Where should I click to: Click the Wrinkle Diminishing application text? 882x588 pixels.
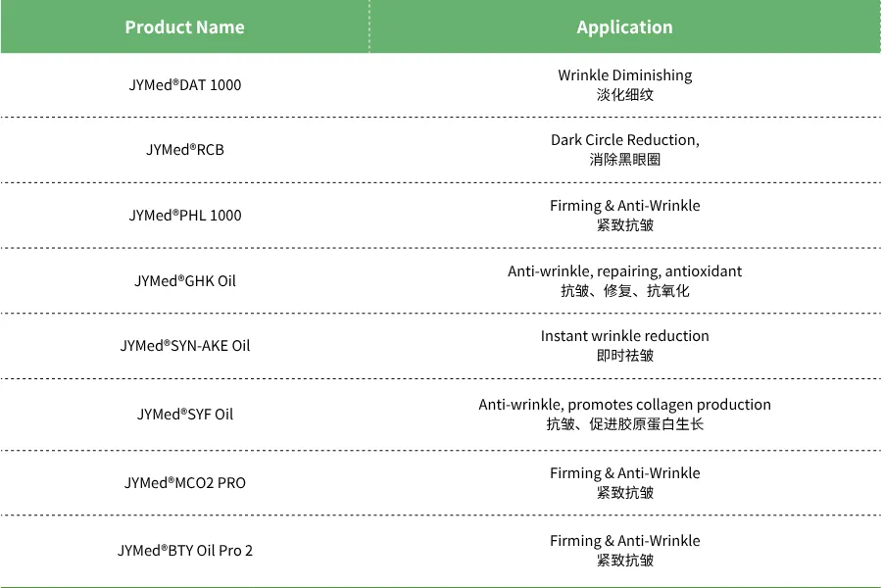coord(625,75)
